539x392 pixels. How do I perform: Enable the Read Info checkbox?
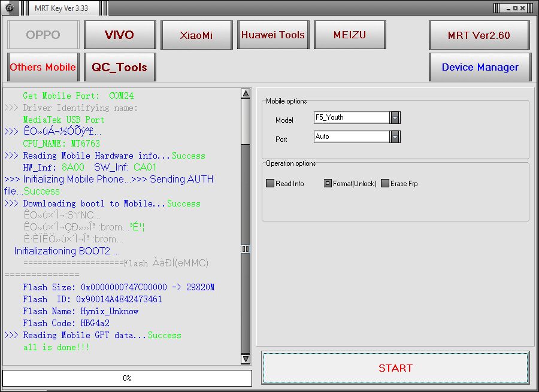[270, 184]
